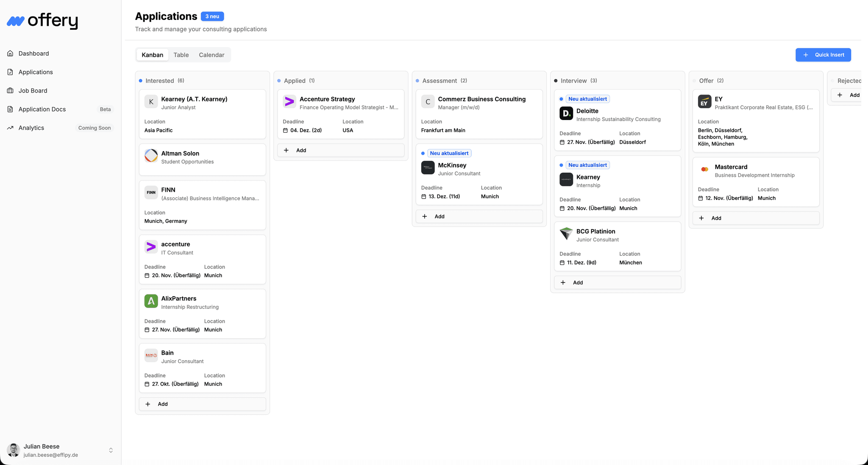
Task: Click Julian Beese's profile avatar
Action: pos(13,450)
